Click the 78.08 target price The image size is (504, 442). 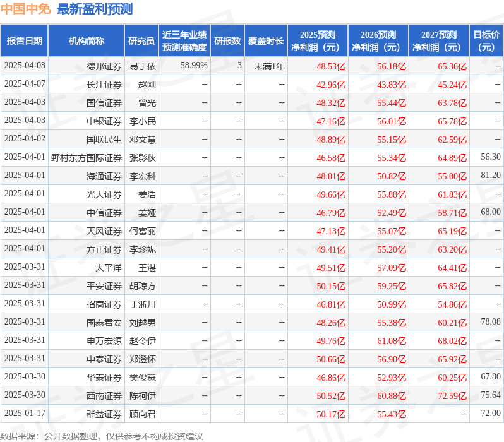coord(491,322)
